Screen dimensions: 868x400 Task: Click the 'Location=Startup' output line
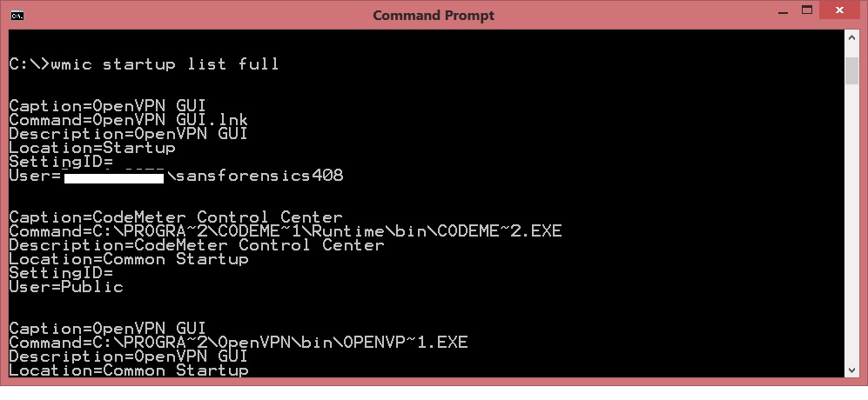pos(92,148)
